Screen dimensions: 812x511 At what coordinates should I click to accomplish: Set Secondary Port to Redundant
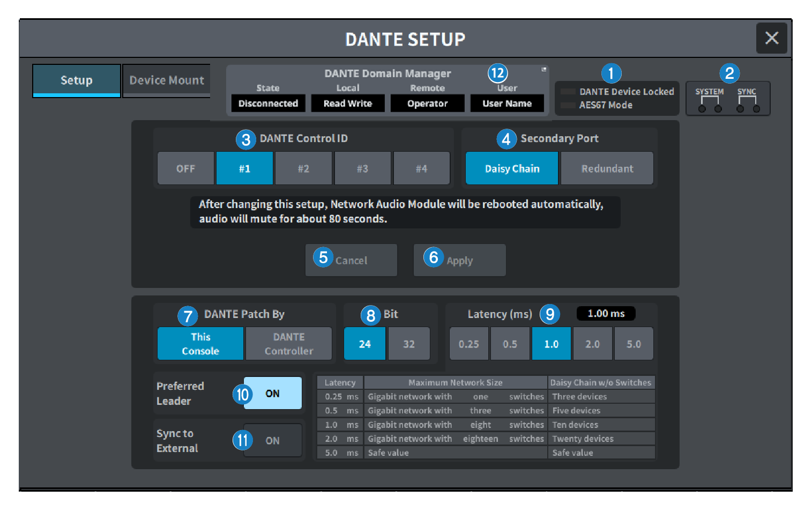point(607,168)
